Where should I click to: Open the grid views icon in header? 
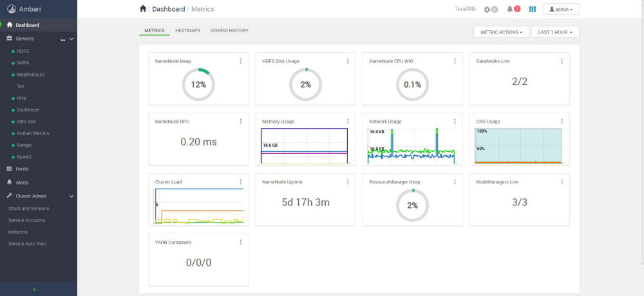coord(532,9)
